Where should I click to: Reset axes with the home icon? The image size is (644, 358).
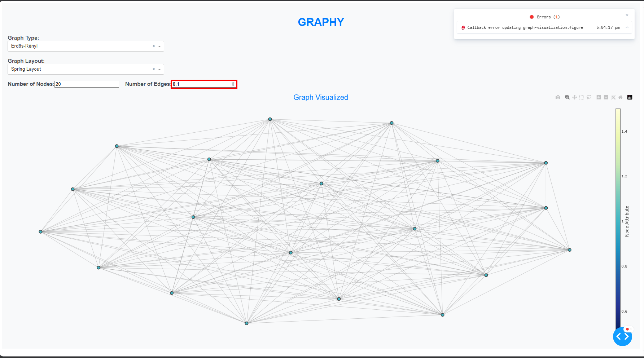point(620,97)
